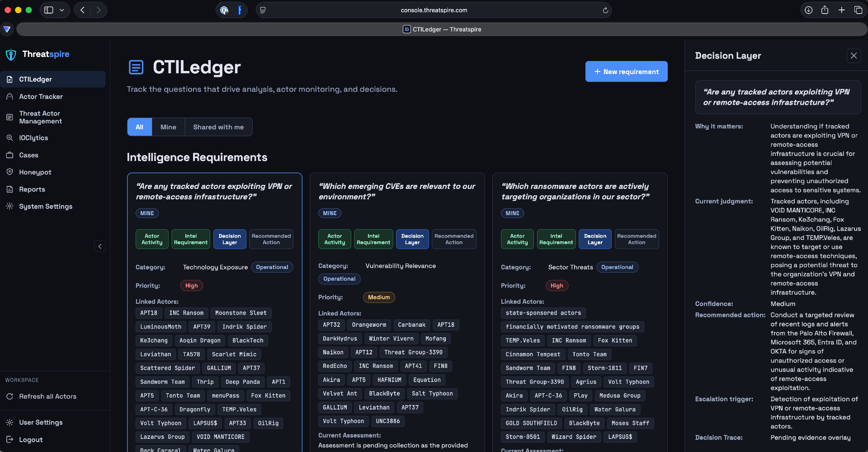Open User Settings gear icon
Screen dimensions: 868x452
point(9,423)
